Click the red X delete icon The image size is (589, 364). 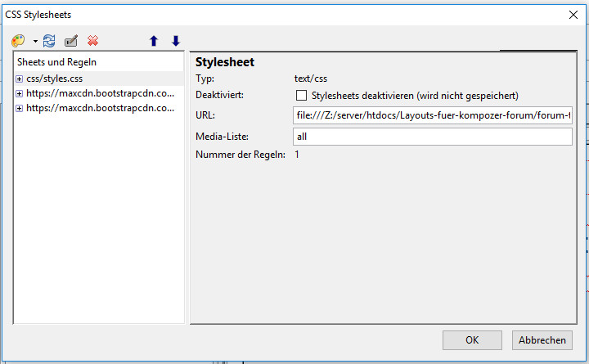click(x=92, y=41)
